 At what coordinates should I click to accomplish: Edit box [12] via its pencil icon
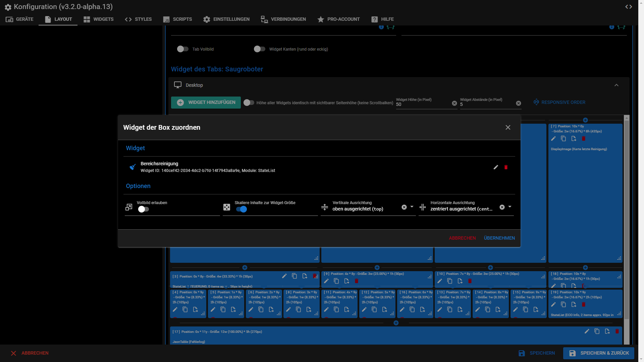[364, 310]
